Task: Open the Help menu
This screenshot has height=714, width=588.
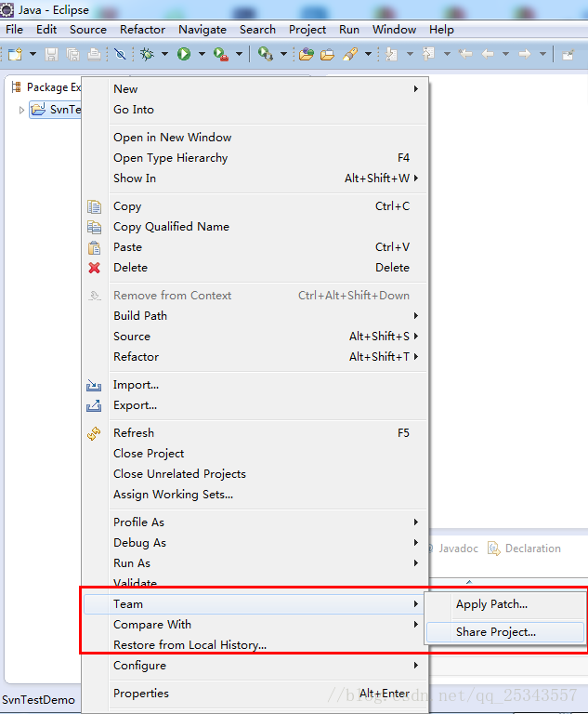Action: coord(441,30)
